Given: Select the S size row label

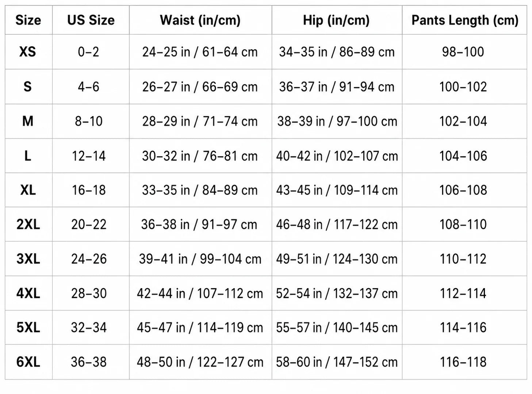Looking at the screenshot, I should tap(28, 87).
